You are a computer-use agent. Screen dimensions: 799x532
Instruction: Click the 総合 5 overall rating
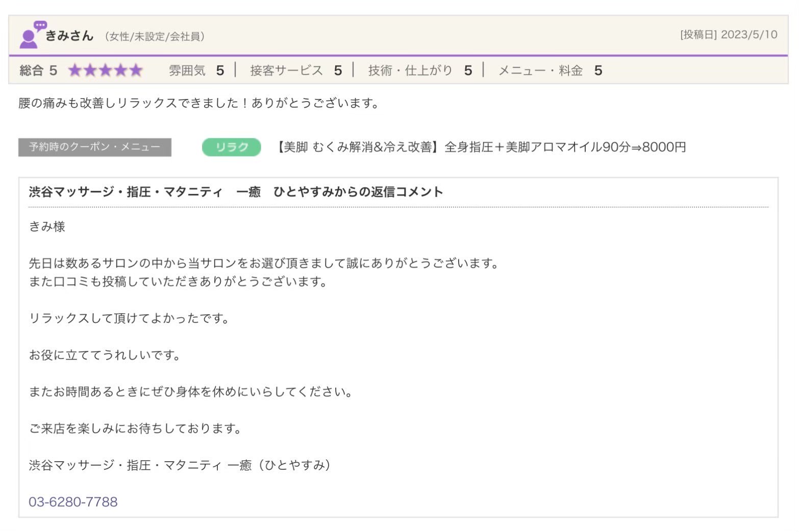[38, 70]
